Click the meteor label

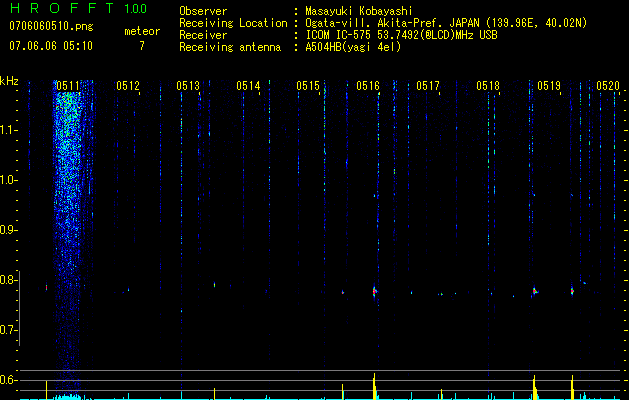point(142,31)
